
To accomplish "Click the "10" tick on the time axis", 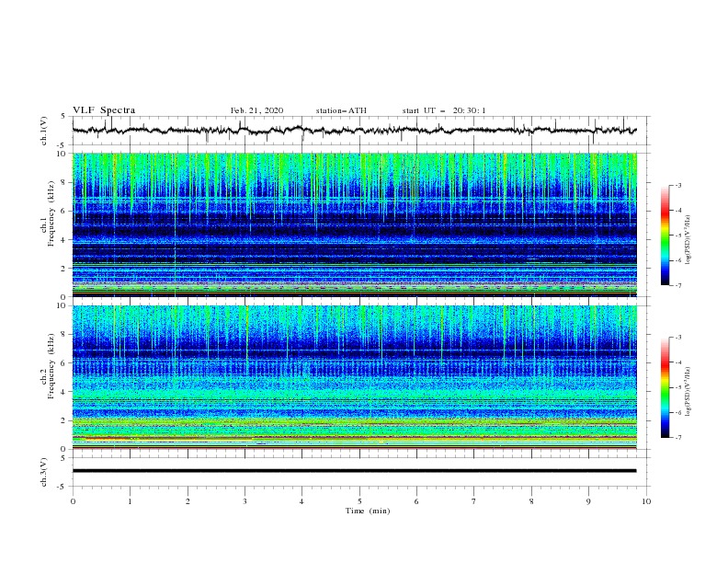I will (x=646, y=501).
